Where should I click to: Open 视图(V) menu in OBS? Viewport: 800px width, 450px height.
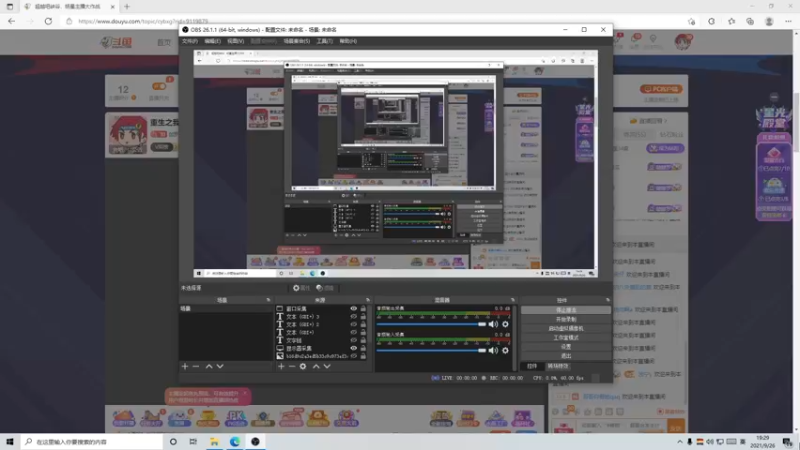pyautogui.click(x=235, y=41)
